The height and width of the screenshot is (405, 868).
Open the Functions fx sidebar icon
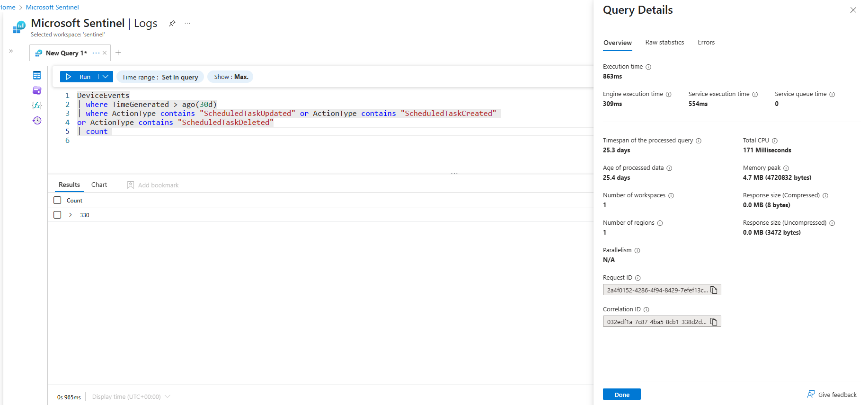pyautogui.click(x=37, y=105)
